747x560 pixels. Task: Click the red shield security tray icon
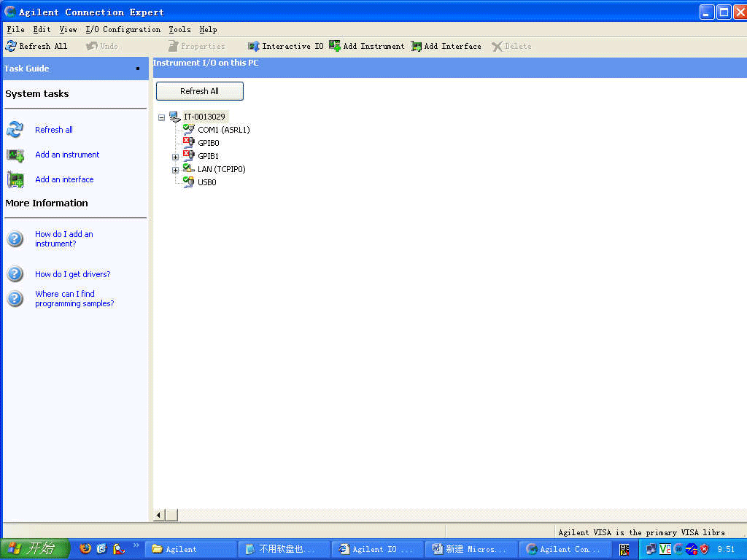pos(704,549)
